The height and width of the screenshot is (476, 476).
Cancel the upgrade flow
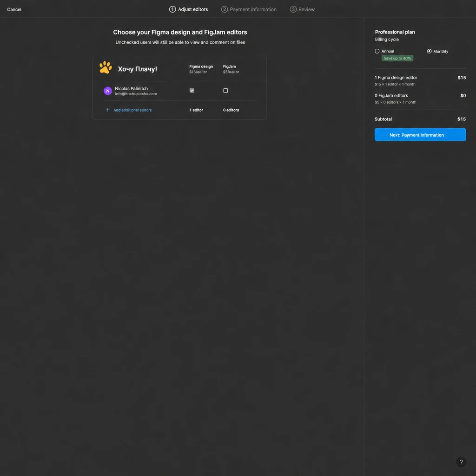click(14, 9)
